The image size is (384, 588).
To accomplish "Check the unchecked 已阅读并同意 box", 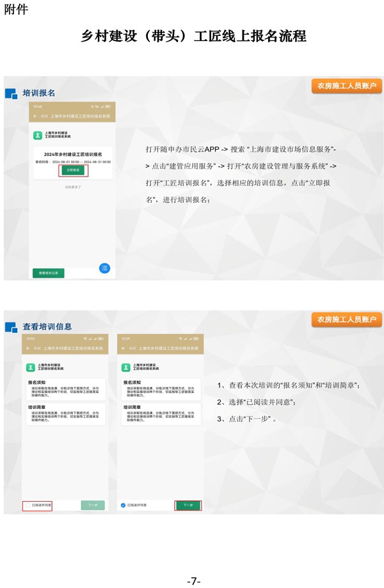I will (x=27, y=505).
